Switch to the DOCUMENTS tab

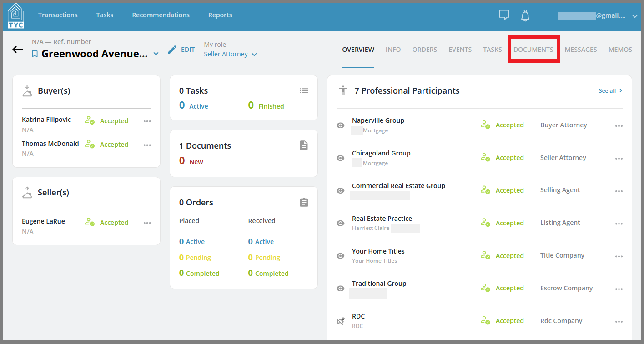point(533,50)
